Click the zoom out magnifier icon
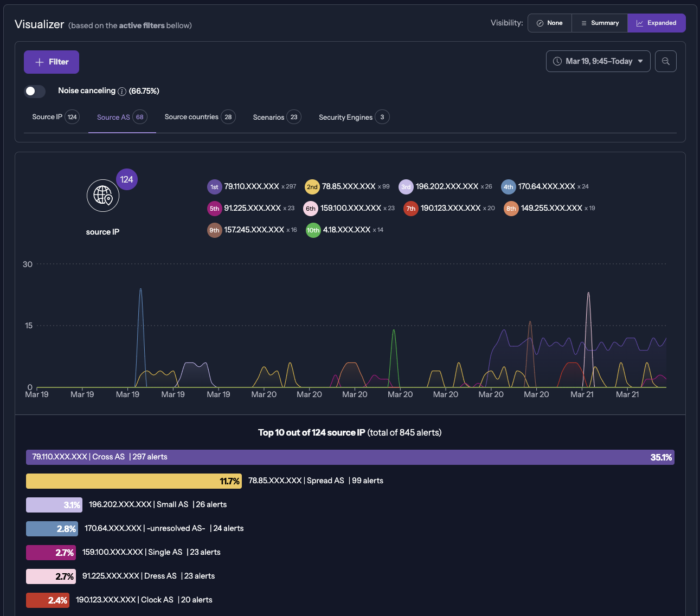700x616 pixels. pos(665,62)
